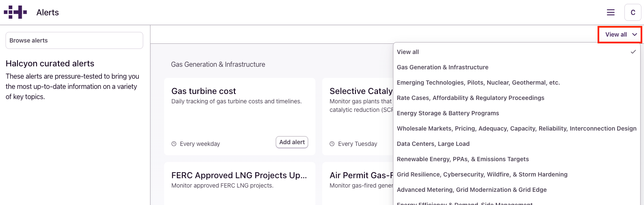Image resolution: width=644 pixels, height=205 pixels.
Task: Click Gas Generation & Infrastructure section heading
Action: click(218, 64)
